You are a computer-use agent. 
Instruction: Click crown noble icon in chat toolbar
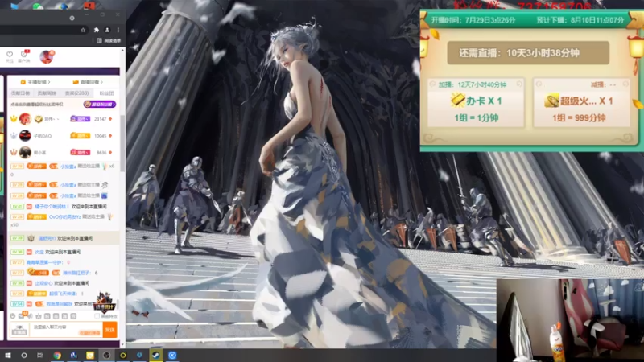click(x=39, y=316)
